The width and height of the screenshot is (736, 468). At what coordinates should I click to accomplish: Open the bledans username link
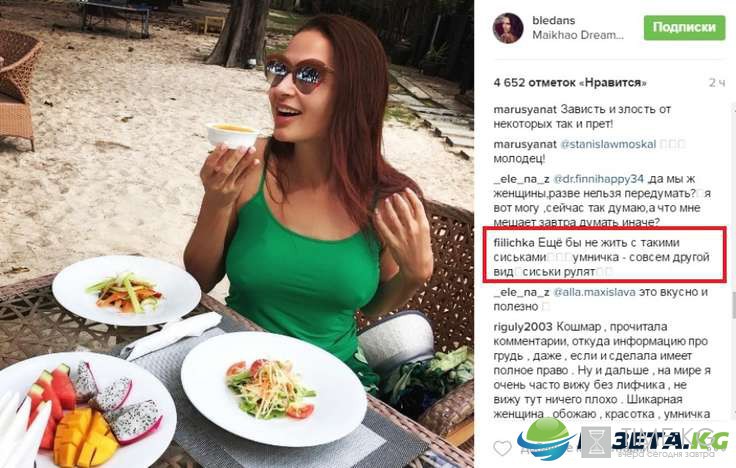pyautogui.click(x=553, y=20)
